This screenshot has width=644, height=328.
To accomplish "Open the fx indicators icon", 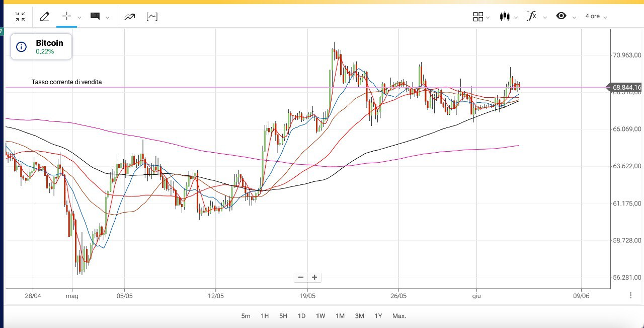I will click(x=531, y=16).
